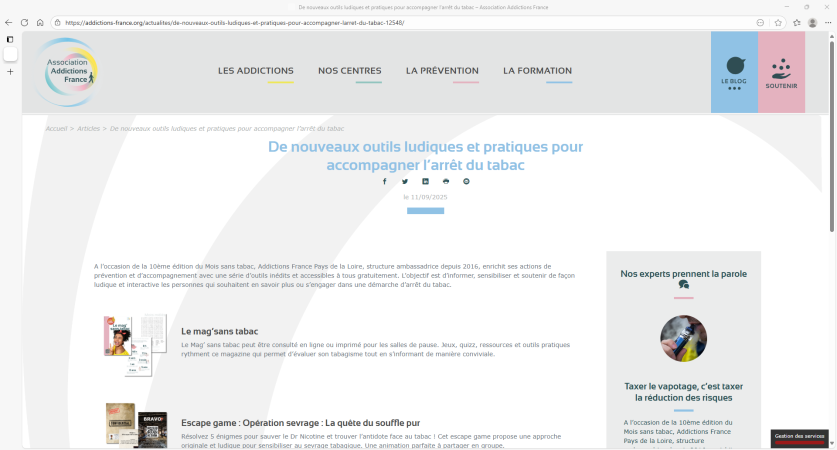
Task: Open the favorites list icon
Action: click(x=797, y=22)
